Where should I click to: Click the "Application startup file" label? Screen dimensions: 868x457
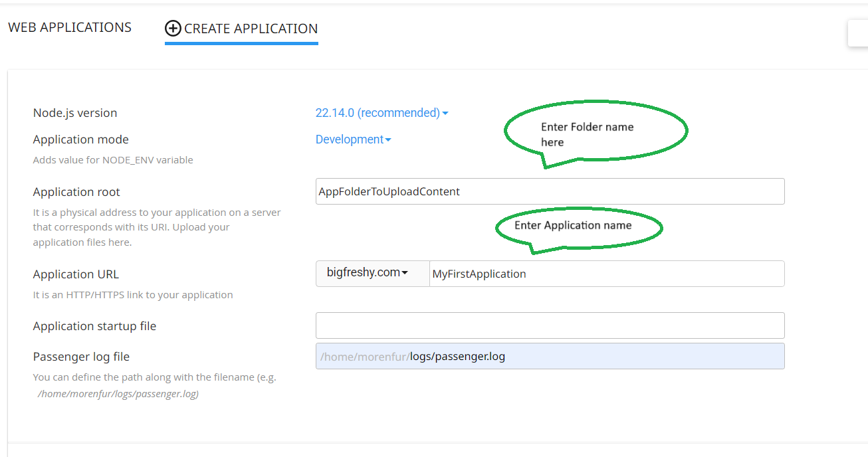click(94, 326)
